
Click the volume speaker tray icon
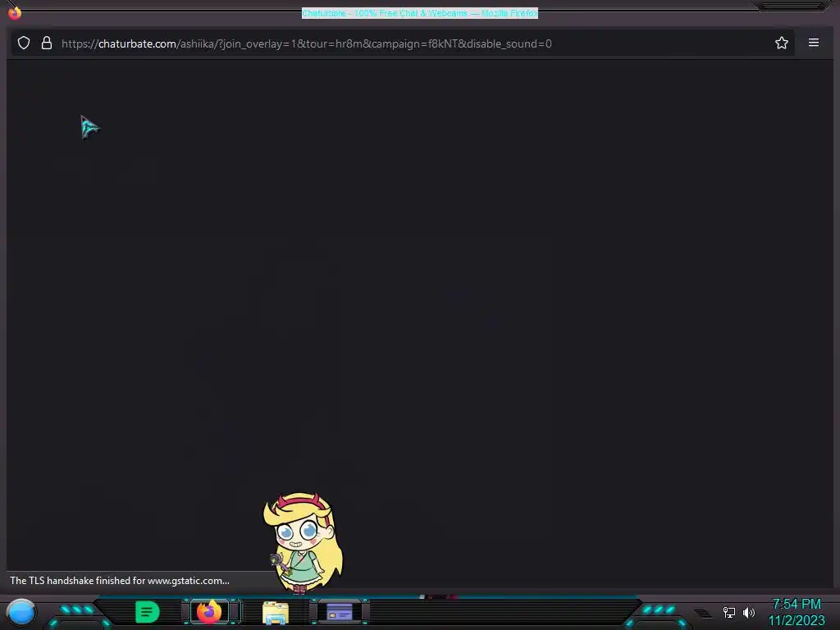(x=749, y=612)
